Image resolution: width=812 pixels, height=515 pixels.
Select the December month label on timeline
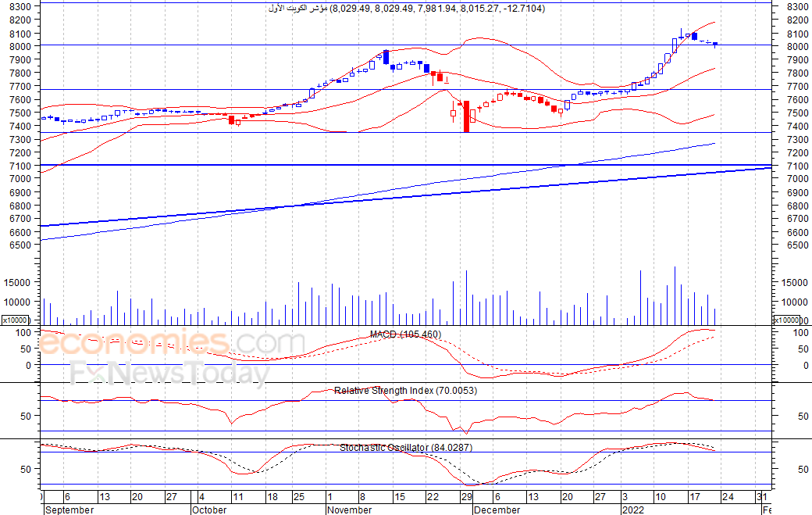tap(497, 510)
